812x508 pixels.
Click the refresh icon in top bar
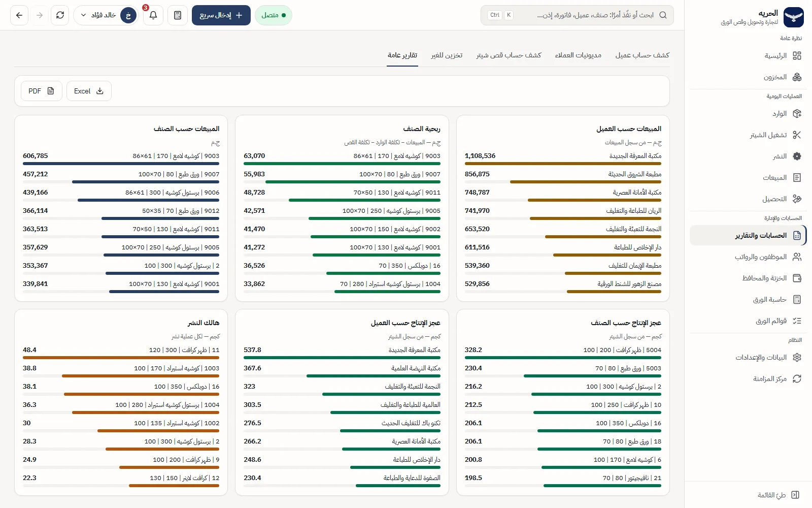click(60, 15)
